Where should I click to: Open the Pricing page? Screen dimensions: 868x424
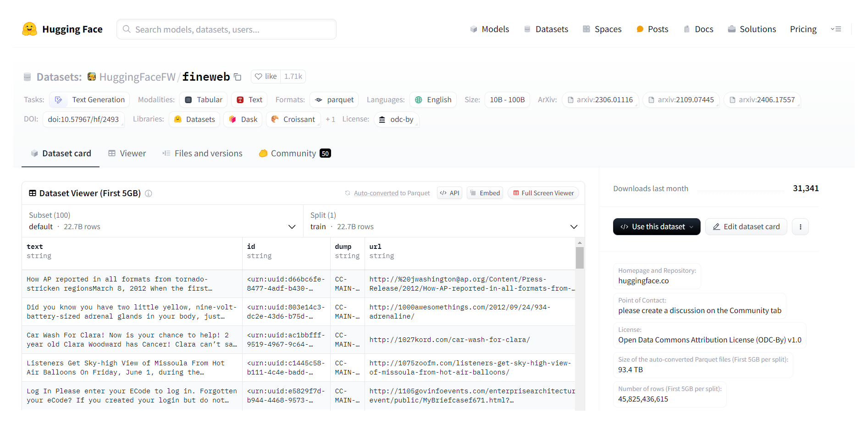click(803, 29)
